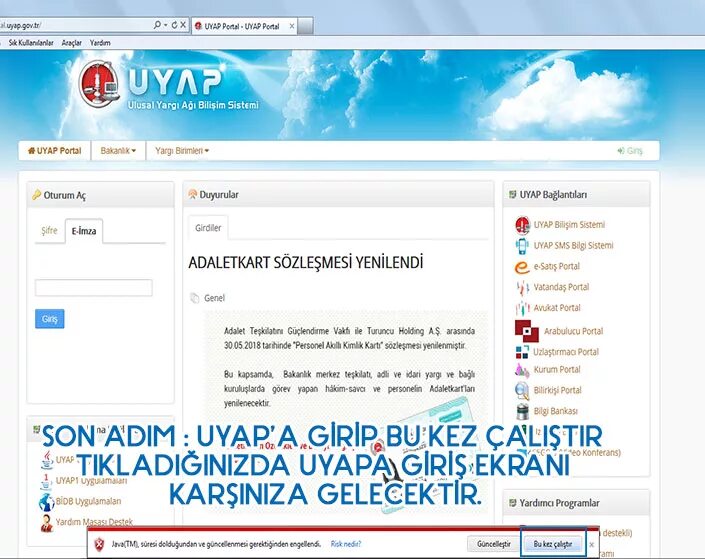Viewport: 705px width, 559px height.
Task: Click the Avukat Portal icon
Action: coord(522,308)
